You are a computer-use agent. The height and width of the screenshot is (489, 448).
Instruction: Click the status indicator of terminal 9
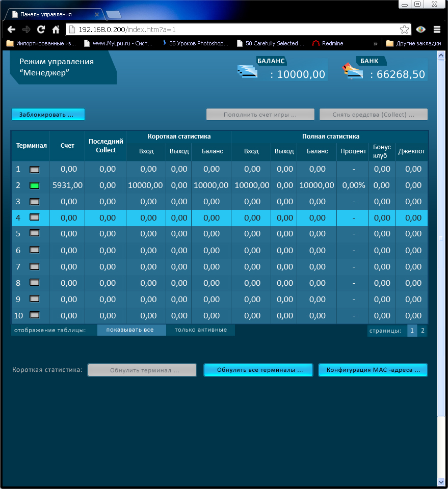tap(34, 299)
